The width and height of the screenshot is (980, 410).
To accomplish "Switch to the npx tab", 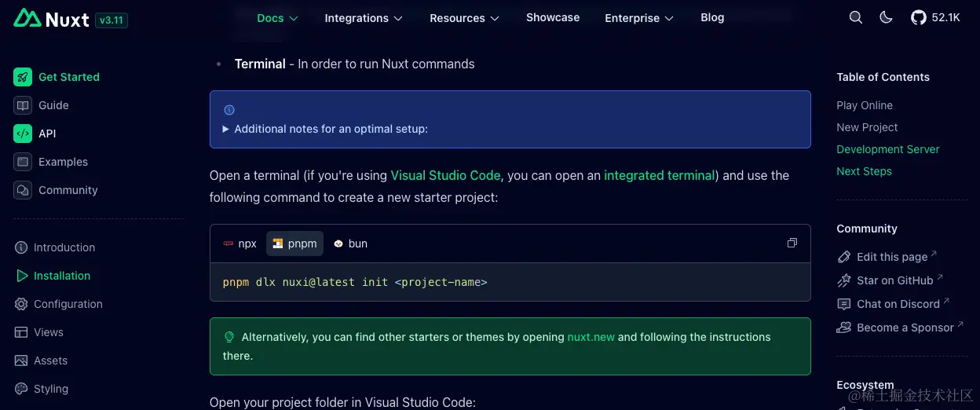I will point(240,243).
